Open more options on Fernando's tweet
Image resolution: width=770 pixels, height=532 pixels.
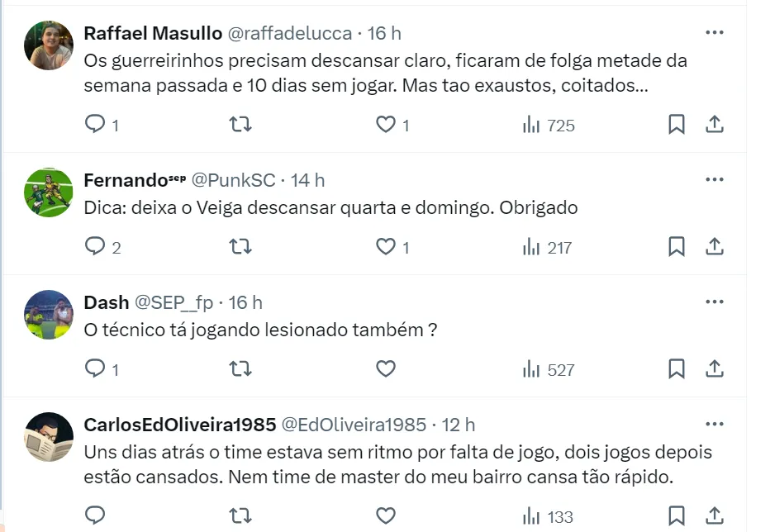[715, 180]
